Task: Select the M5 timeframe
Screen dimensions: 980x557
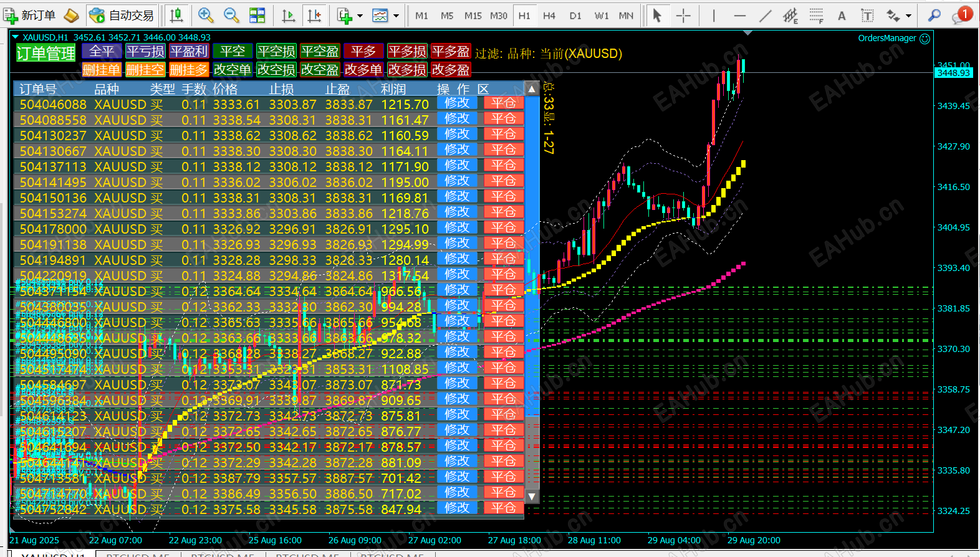Action: [x=447, y=16]
